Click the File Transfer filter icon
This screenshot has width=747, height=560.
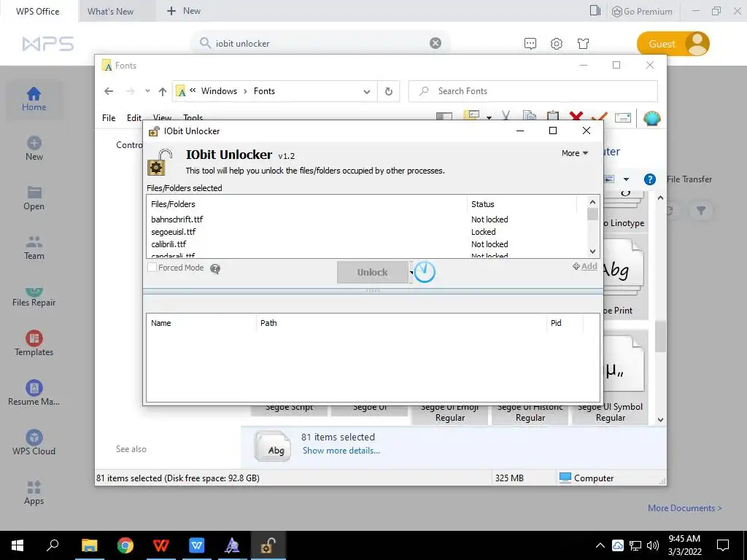pos(701,210)
